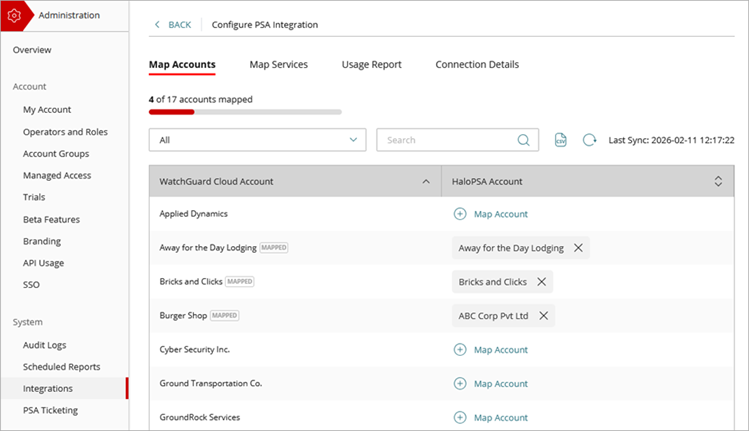Sort by HaloPSA Account column arrows
The image size is (749, 431).
click(x=718, y=181)
